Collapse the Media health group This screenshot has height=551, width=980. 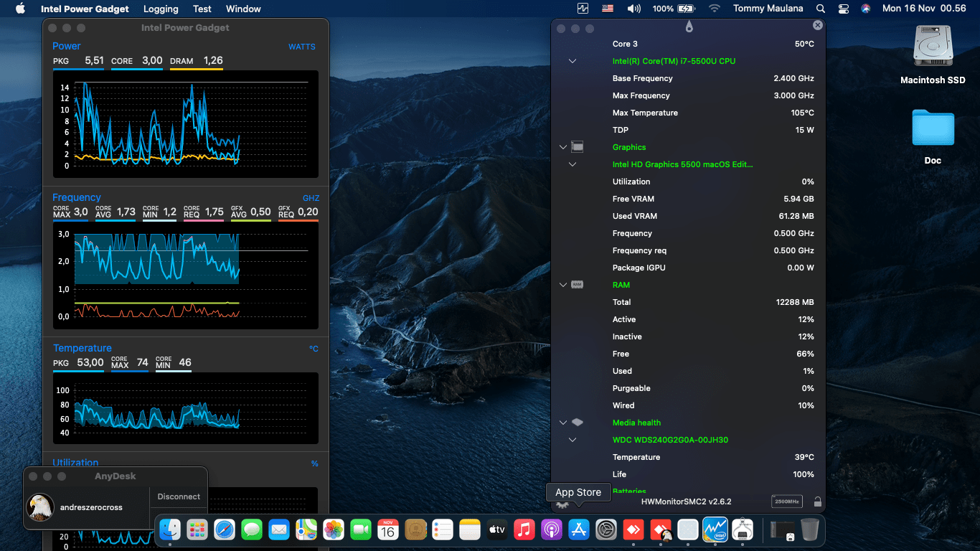click(563, 423)
